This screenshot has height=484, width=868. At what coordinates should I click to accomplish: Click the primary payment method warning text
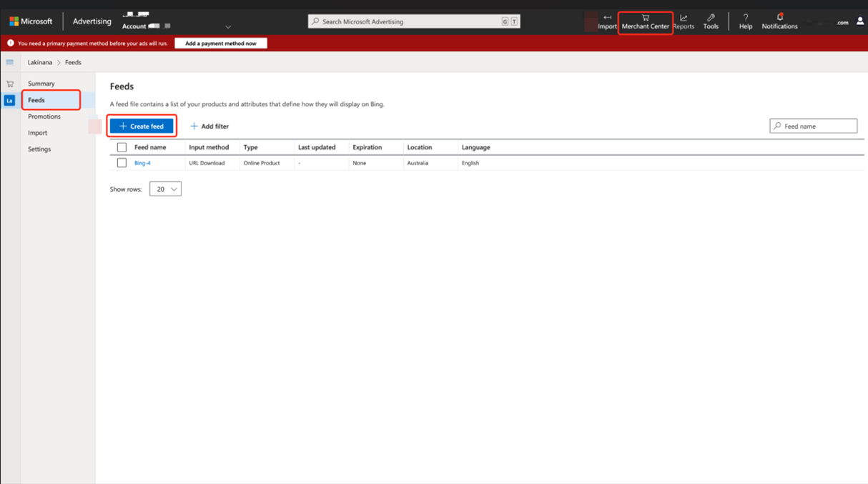tap(93, 44)
